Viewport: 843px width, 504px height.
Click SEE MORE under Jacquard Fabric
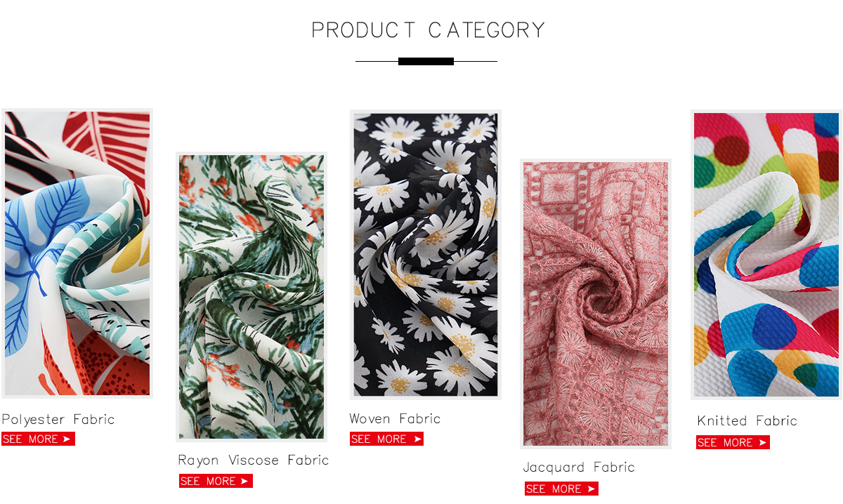pos(561,489)
